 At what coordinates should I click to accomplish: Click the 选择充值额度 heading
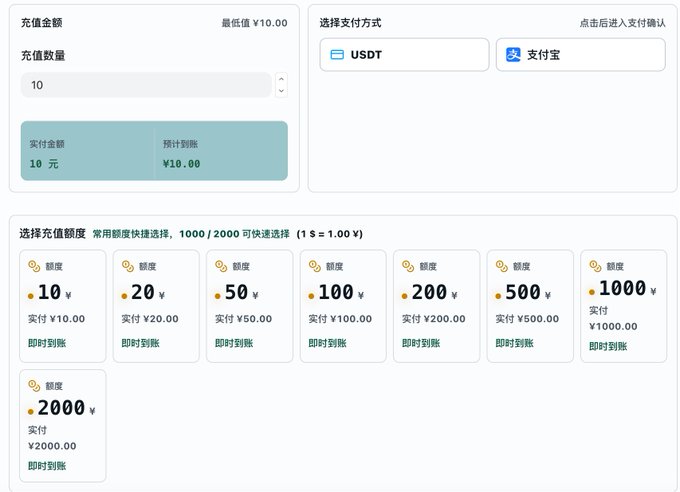pos(52,233)
